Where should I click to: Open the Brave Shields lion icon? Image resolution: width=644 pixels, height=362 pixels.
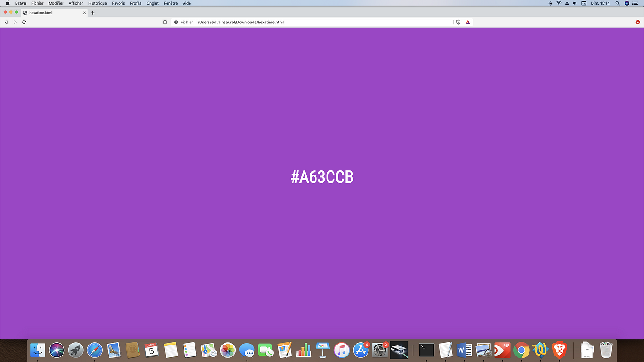(458, 22)
